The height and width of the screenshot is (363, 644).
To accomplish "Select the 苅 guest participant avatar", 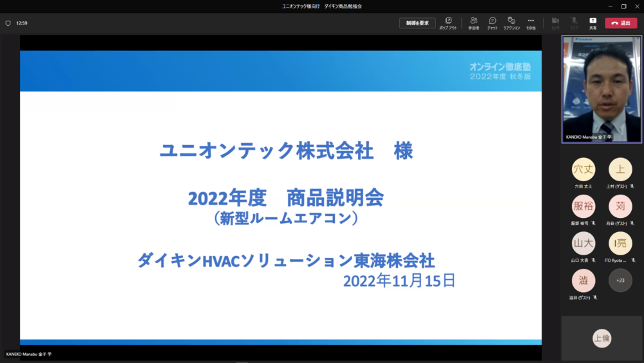I will point(620,206).
